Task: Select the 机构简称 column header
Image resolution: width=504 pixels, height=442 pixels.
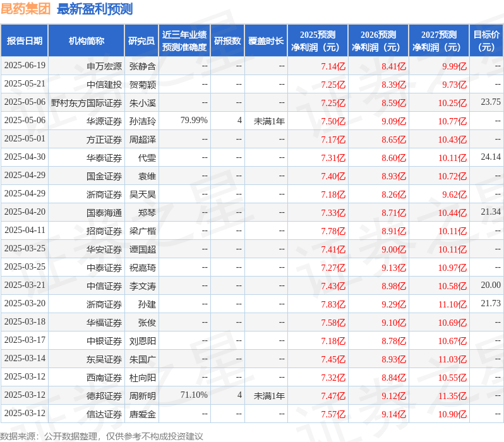Action: tap(86, 40)
